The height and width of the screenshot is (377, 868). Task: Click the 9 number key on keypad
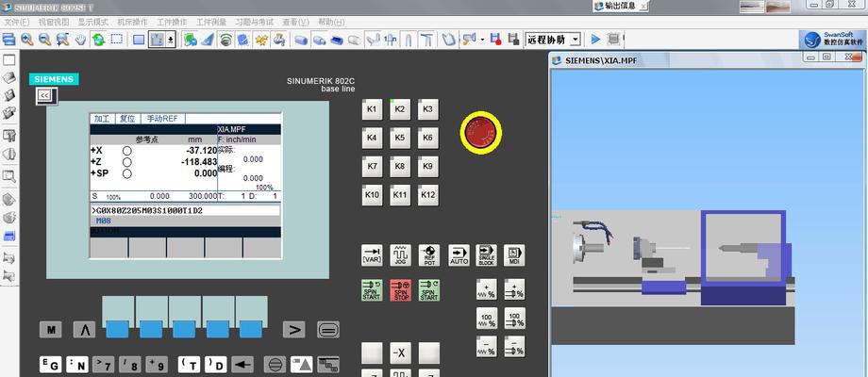[x=157, y=365]
